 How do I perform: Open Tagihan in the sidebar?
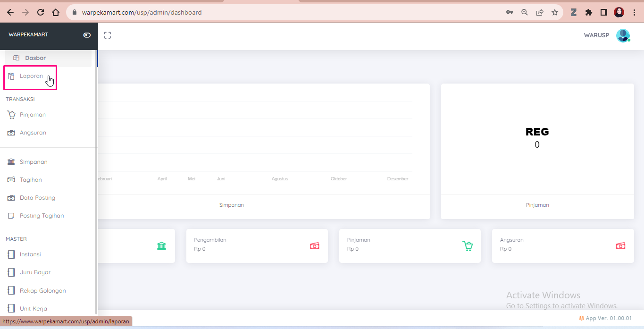click(x=31, y=180)
